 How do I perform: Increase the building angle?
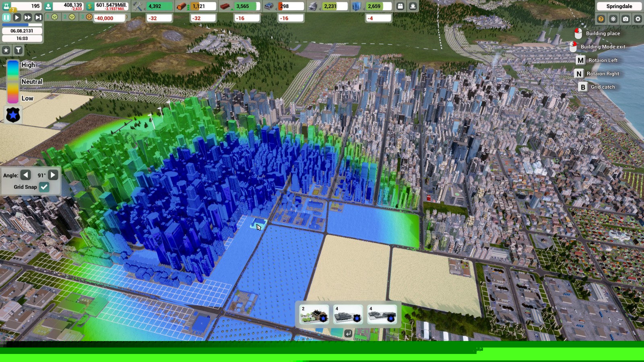(53, 175)
